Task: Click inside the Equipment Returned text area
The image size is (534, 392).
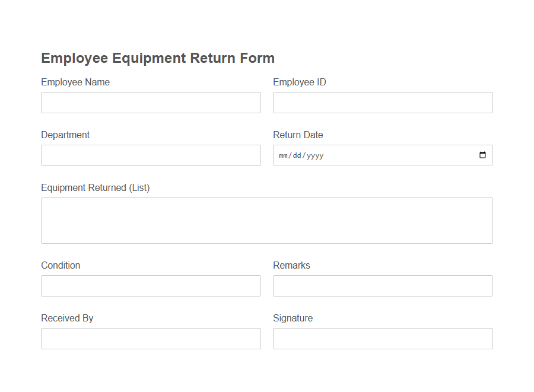Action: [266, 220]
